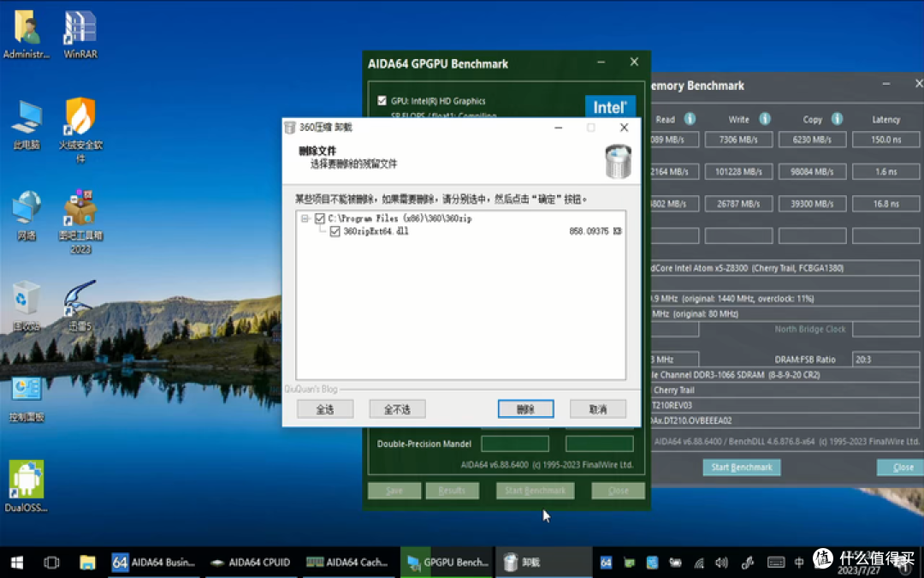Launch the DualOSS Android desktop shortcut

pos(26,486)
